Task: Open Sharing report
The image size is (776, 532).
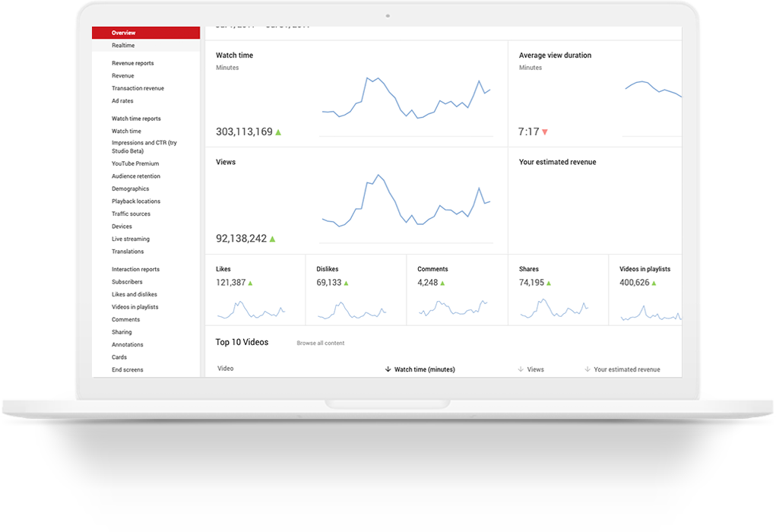Action: pos(122,333)
